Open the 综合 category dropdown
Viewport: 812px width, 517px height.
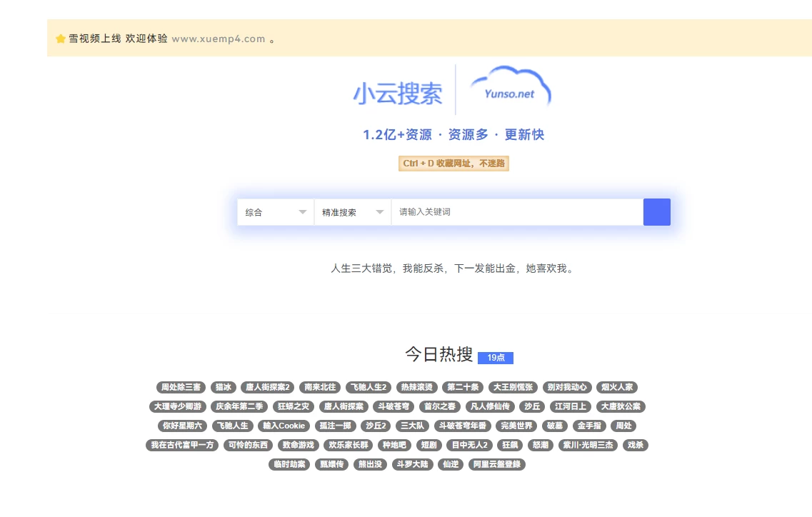(275, 211)
